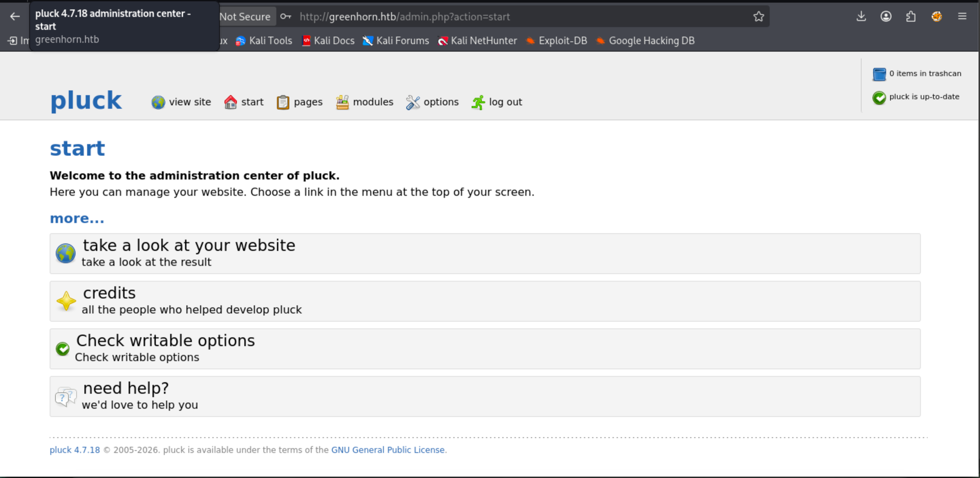Click the modules toolbox icon
This screenshot has height=478, width=980.
pos(342,102)
